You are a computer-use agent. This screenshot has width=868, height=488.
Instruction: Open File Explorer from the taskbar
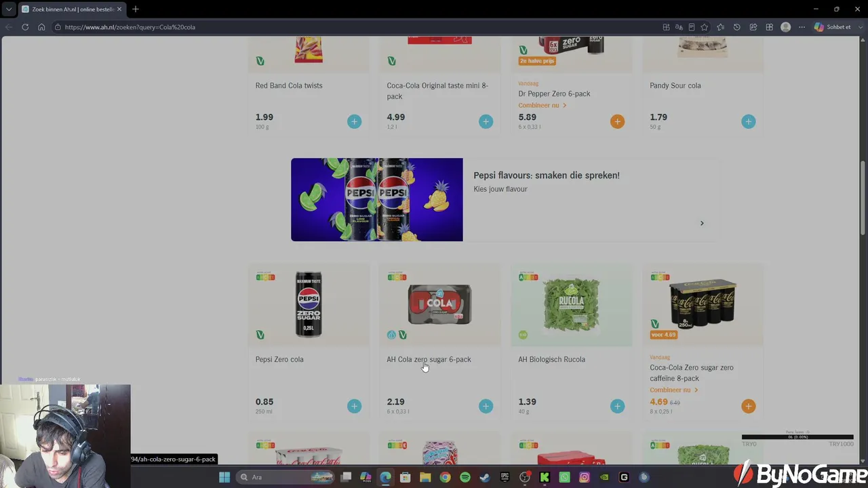pos(425,477)
